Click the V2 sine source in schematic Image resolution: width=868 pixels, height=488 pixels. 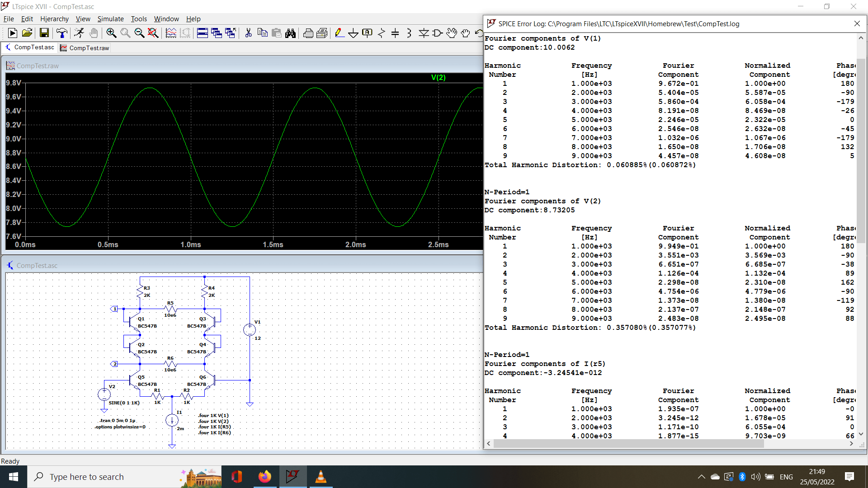coord(104,394)
